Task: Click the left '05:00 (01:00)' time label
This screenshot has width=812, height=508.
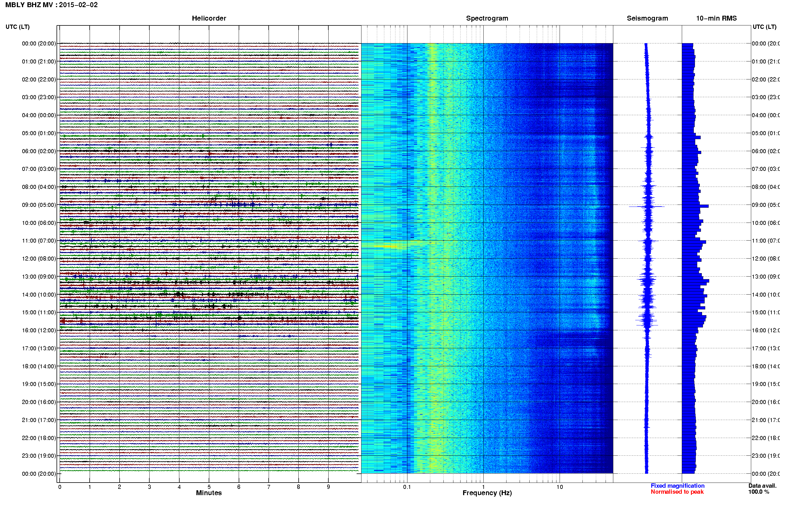Action: pos(39,133)
